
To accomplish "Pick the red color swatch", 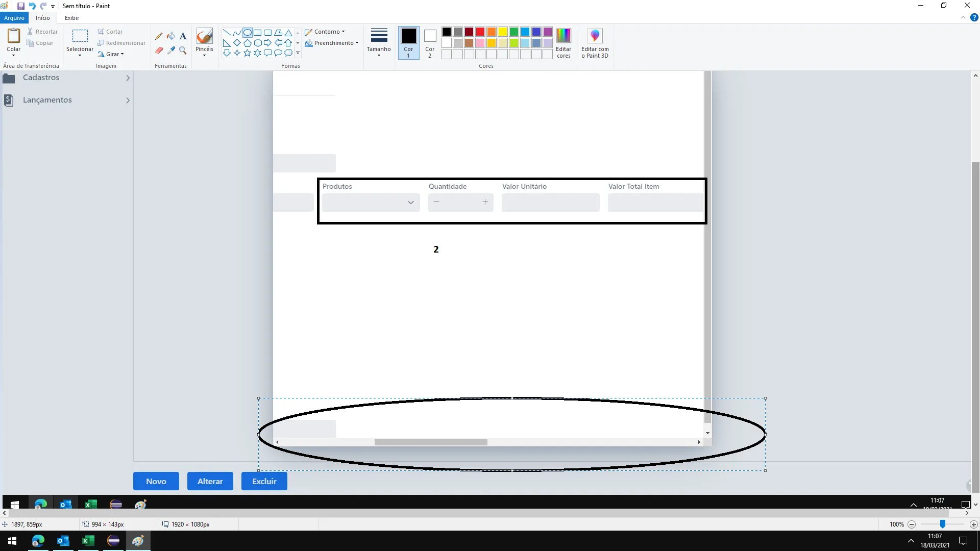I will tap(480, 32).
